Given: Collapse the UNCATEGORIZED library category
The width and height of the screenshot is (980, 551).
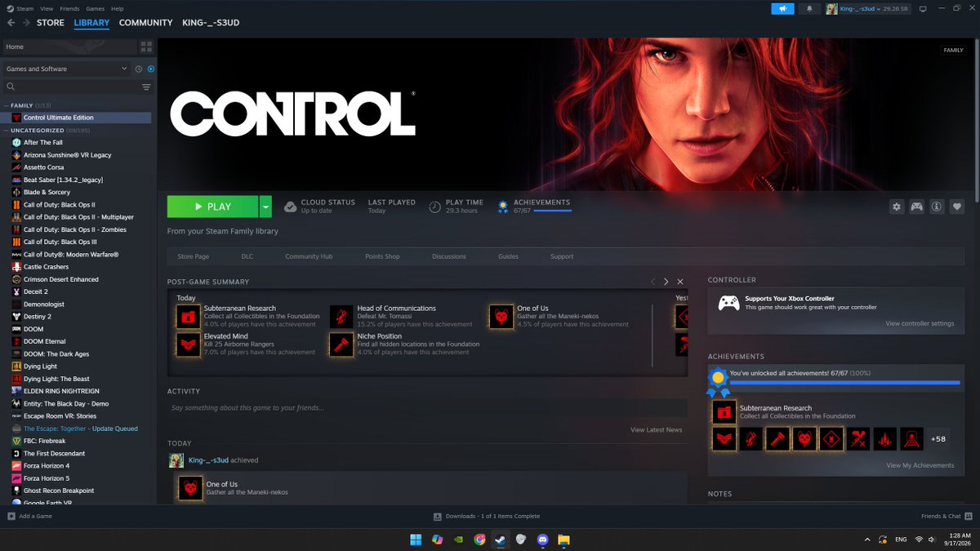Looking at the screenshot, I should point(6,130).
